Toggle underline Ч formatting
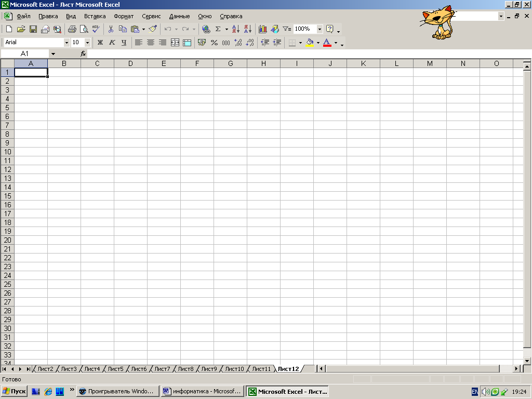This screenshot has height=399, width=532. [124, 43]
